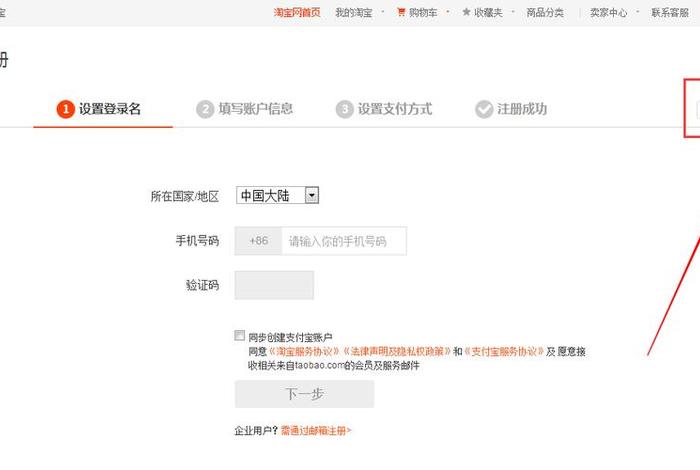Expand 我的淘宝 dropdown arrow
Screen dimensions: 700x470
[383, 12]
